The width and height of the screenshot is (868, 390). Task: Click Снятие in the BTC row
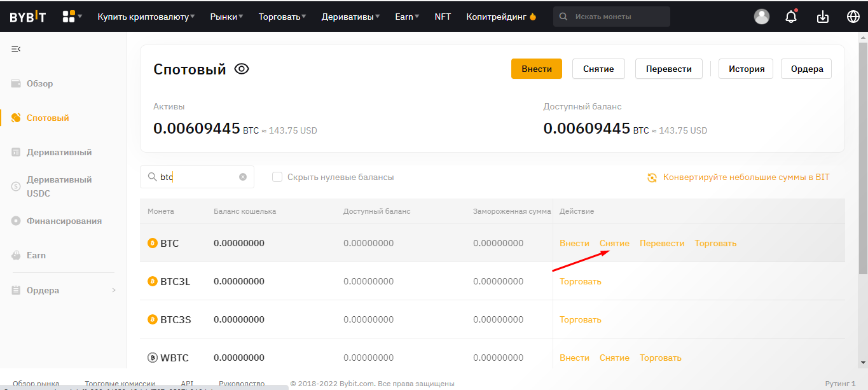point(614,243)
